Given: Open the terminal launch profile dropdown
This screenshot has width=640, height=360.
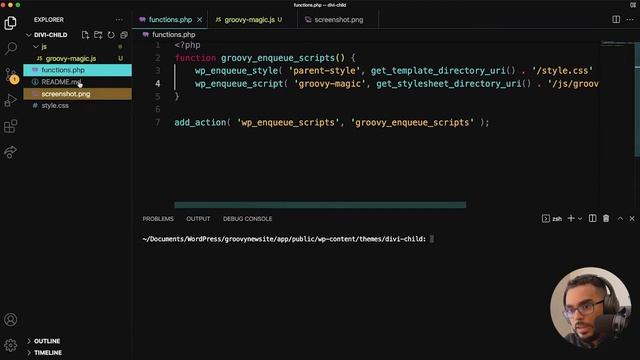Looking at the screenshot, I should (x=580, y=219).
